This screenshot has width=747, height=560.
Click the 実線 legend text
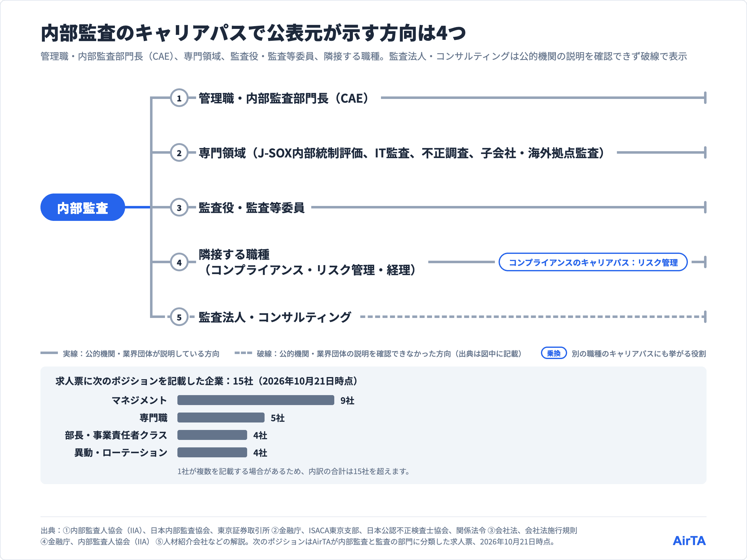(x=141, y=353)
